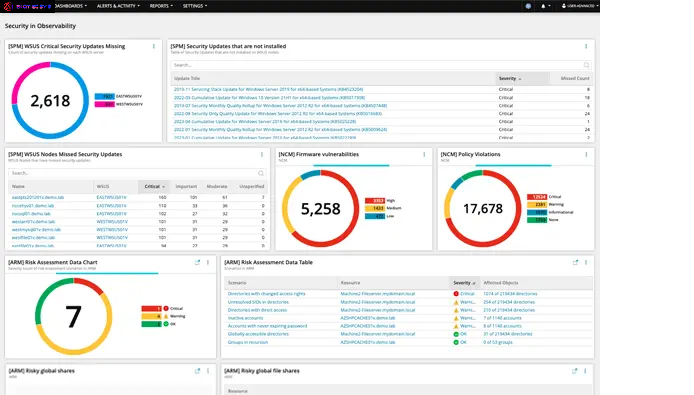Viewport: 694px width, 395px height.
Task: Open options menu of Risky global file shares widget
Action: [585, 371]
